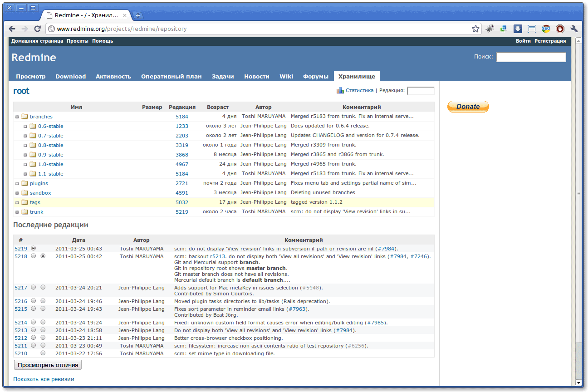Open issue #7963 link in comments

point(298,309)
